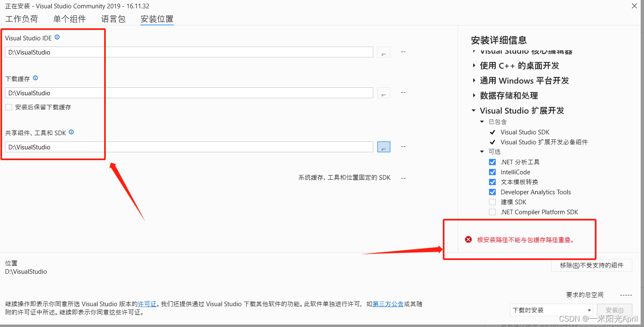The height and width of the screenshot is (327, 644).
Task: Switch to 语言包 tab
Action: click(x=113, y=19)
